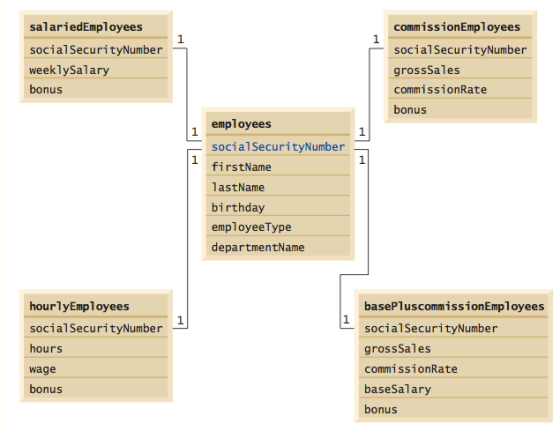Viewport: 560px width, 431px height.
Task: Select the lastName field in employees
Action: click(278, 187)
